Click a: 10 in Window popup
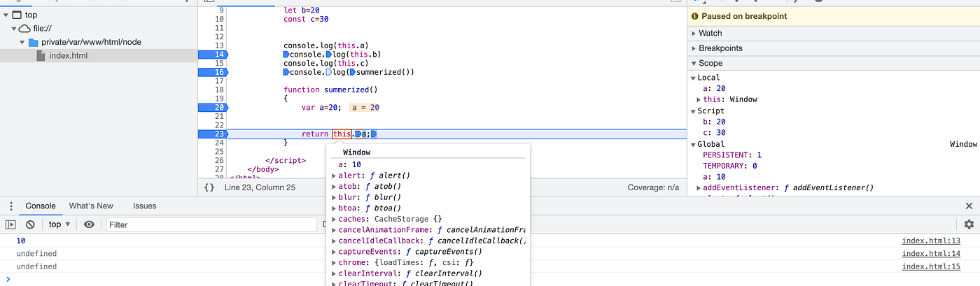Viewport: 980px width, 286px height. point(350,165)
